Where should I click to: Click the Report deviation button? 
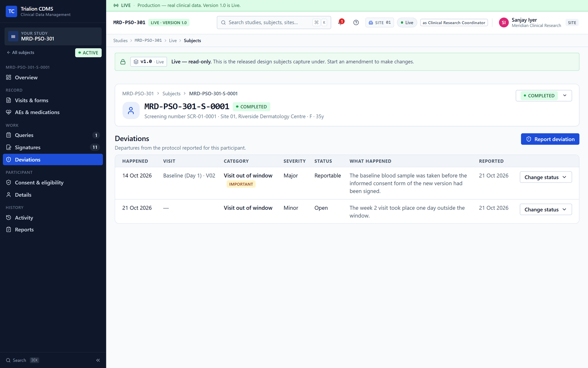coord(550,139)
